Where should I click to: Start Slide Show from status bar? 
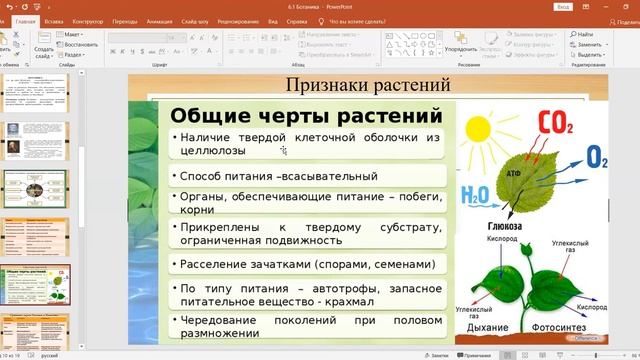(x=560, y=356)
